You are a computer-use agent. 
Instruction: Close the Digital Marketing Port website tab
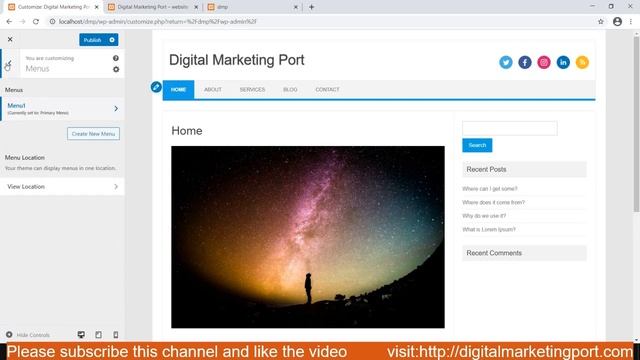196,7
